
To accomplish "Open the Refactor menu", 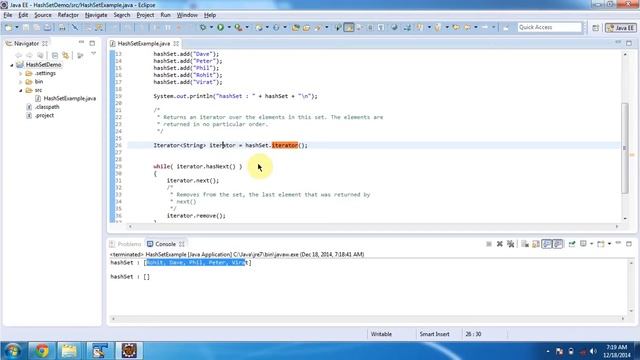I will click(x=68, y=15).
